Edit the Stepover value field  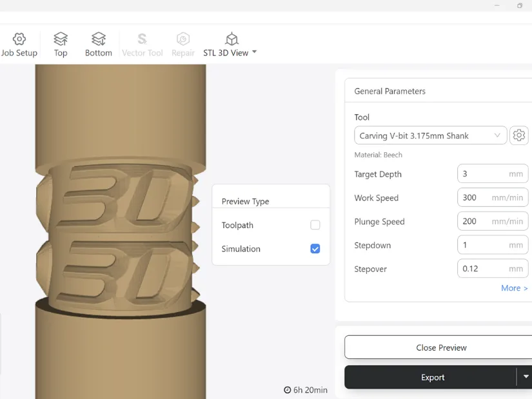click(484, 269)
